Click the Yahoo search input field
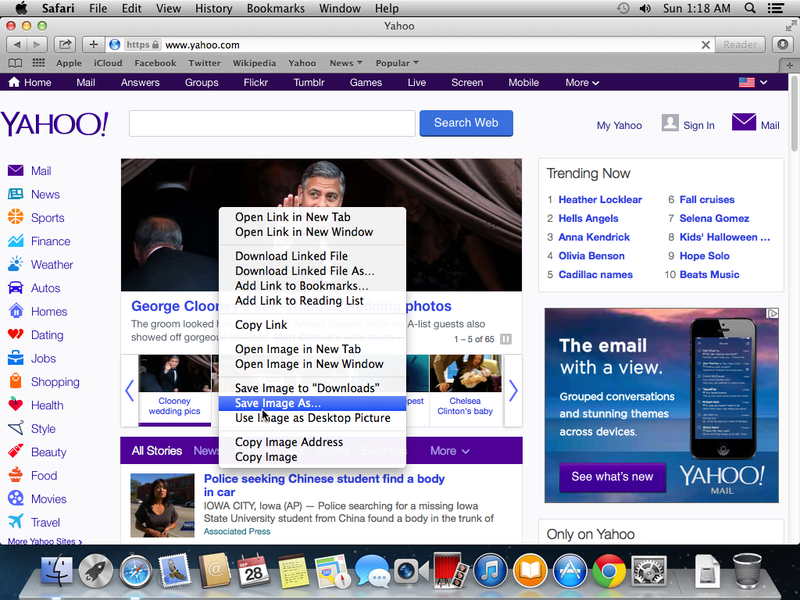This screenshot has width=800, height=600. pos(272,123)
